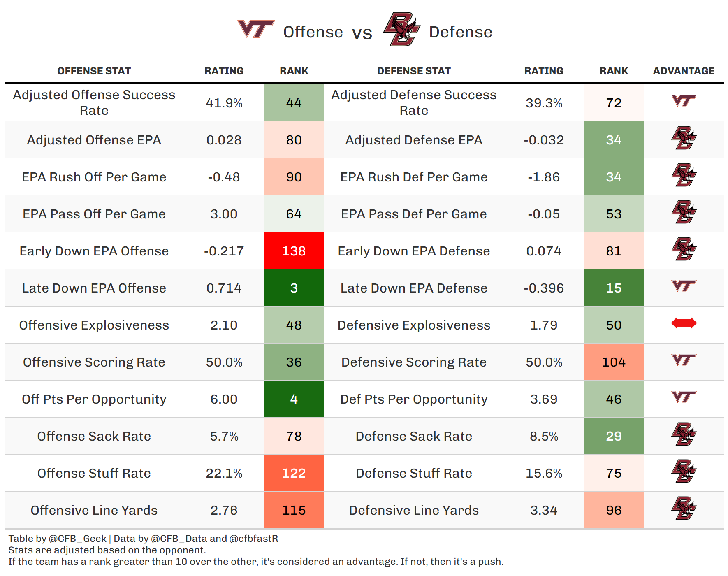The height and width of the screenshot is (576, 728).
Task: Click the red 138 rank cell
Action: [x=294, y=251]
